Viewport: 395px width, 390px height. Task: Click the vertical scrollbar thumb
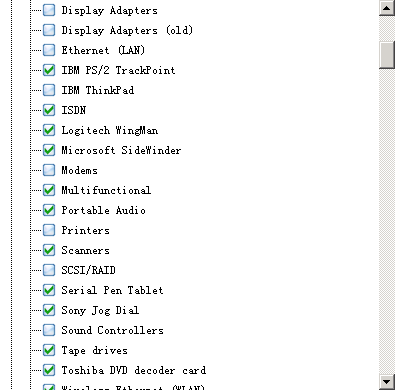click(387, 55)
